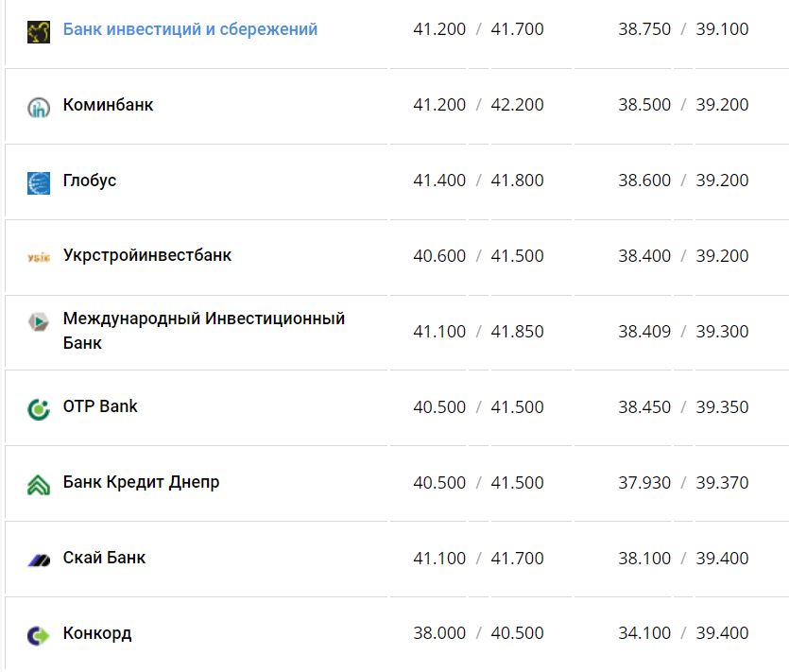Select the Скай Банк name
789x672 pixels.
click(104, 558)
